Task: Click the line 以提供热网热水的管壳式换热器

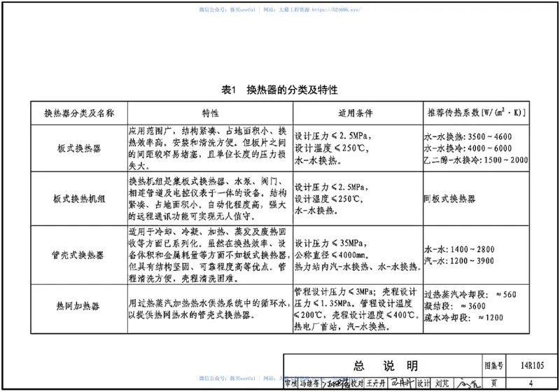Action: point(191,315)
